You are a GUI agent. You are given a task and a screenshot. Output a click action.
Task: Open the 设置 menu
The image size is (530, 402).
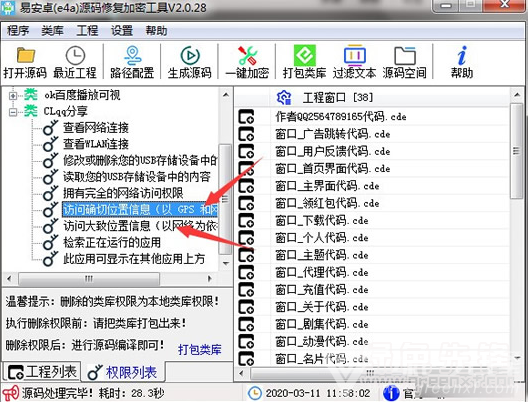point(122,31)
